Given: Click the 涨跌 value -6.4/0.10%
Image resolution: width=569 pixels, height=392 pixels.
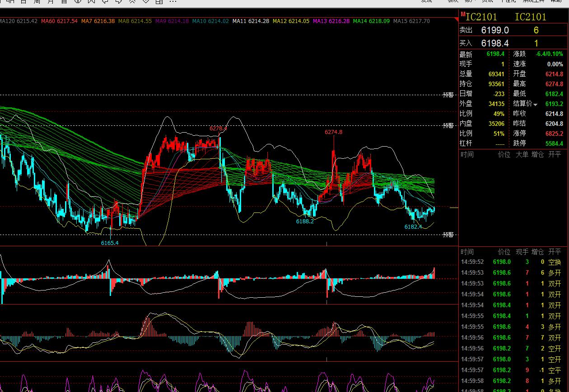Looking at the screenshot, I should click(550, 54).
